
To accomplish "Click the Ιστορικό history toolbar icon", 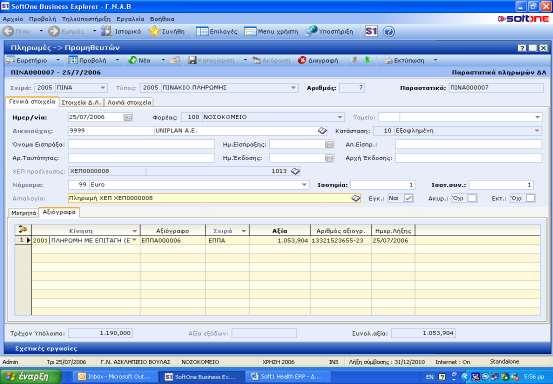I will [x=106, y=31].
